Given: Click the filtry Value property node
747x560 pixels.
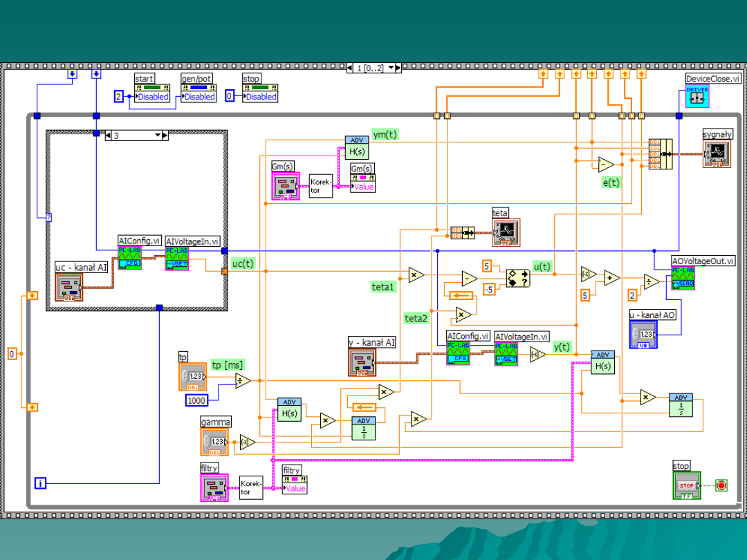Looking at the screenshot, I should point(295,488).
